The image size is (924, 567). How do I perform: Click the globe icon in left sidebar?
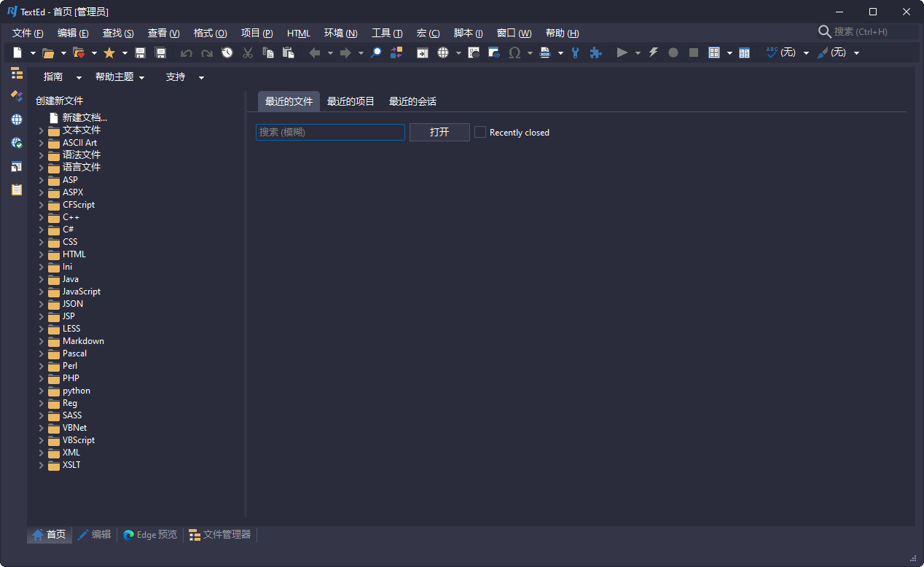[17, 120]
